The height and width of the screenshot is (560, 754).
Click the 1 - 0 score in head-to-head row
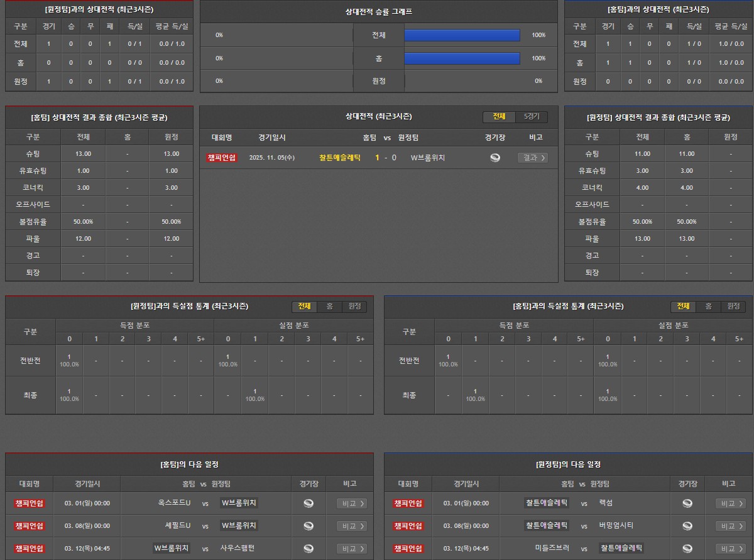point(386,158)
